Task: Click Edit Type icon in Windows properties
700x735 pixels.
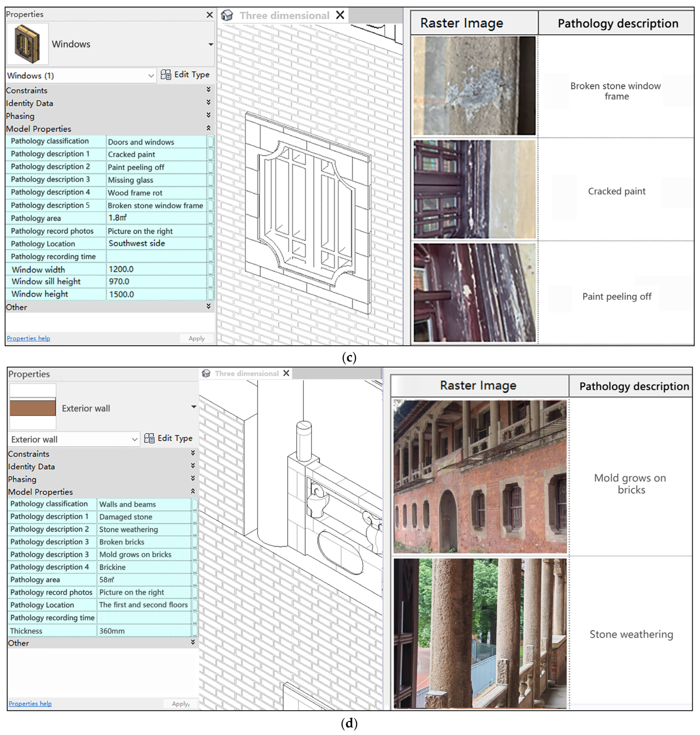Action: coord(166,75)
